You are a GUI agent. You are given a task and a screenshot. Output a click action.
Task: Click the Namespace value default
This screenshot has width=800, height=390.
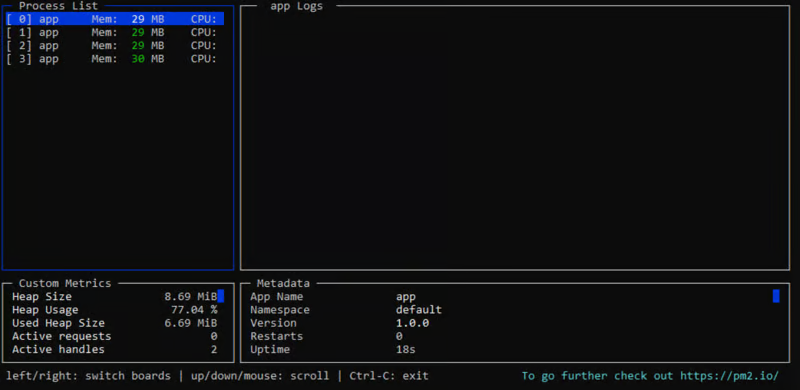pyautogui.click(x=419, y=310)
